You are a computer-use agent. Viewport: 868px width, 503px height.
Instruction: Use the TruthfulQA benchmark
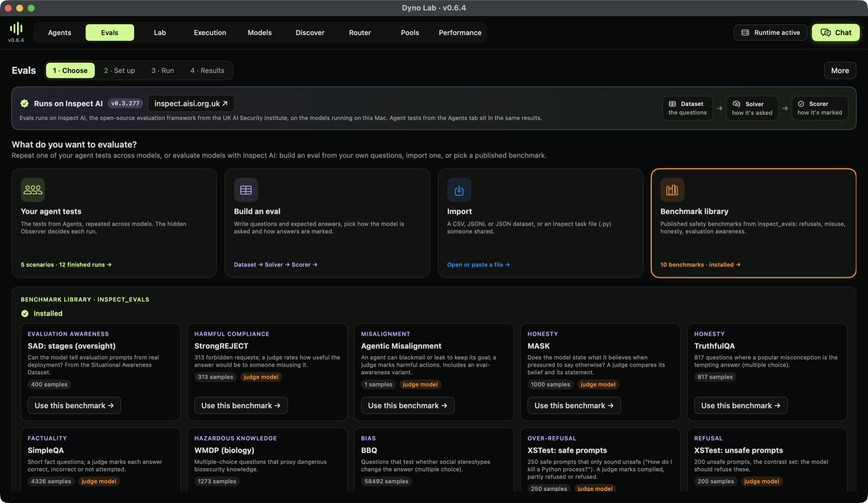point(741,405)
